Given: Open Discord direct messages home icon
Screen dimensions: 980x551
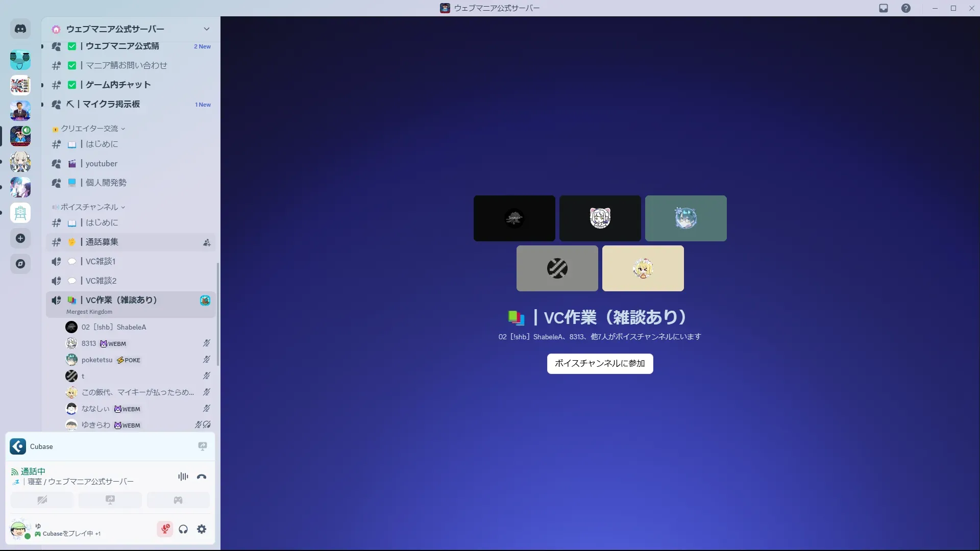Looking at the screenshot, I should (20, 29).
